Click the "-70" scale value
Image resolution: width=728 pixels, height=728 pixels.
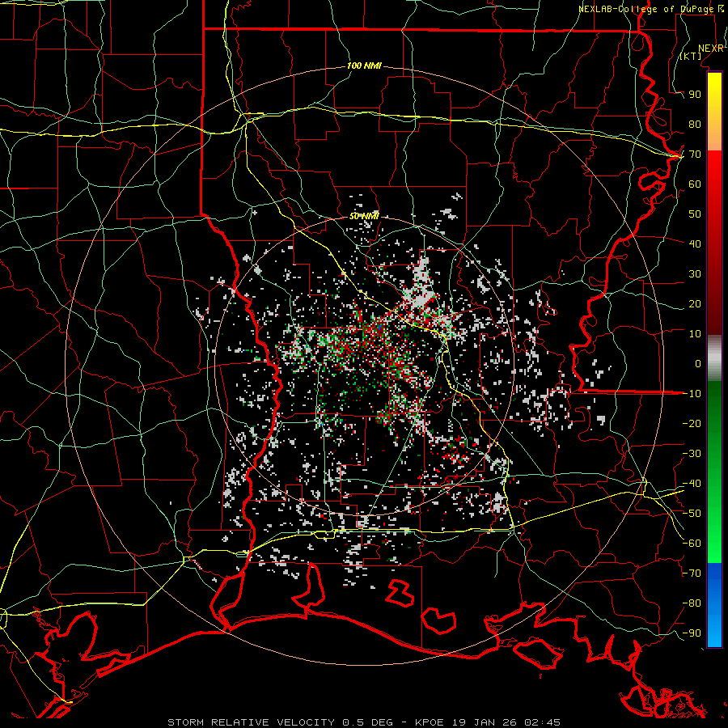point(692,574)
